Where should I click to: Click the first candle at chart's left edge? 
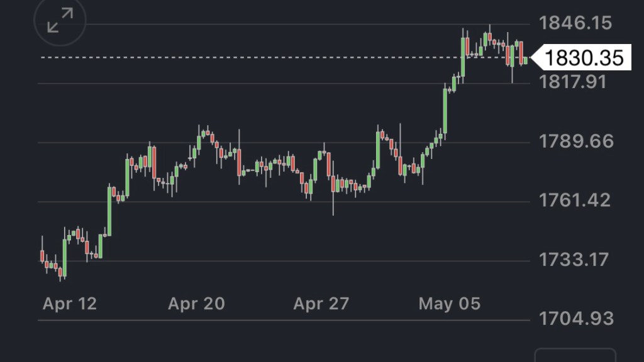pyautogui.click(x=42, y=255)
